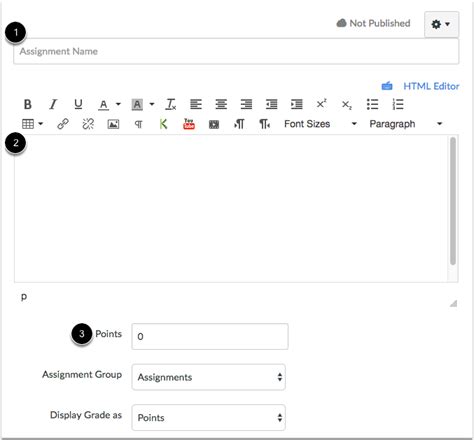Open the table insert menu arrow
The width and height of the screenshot is (474, 440).
[x=41, y=124]
